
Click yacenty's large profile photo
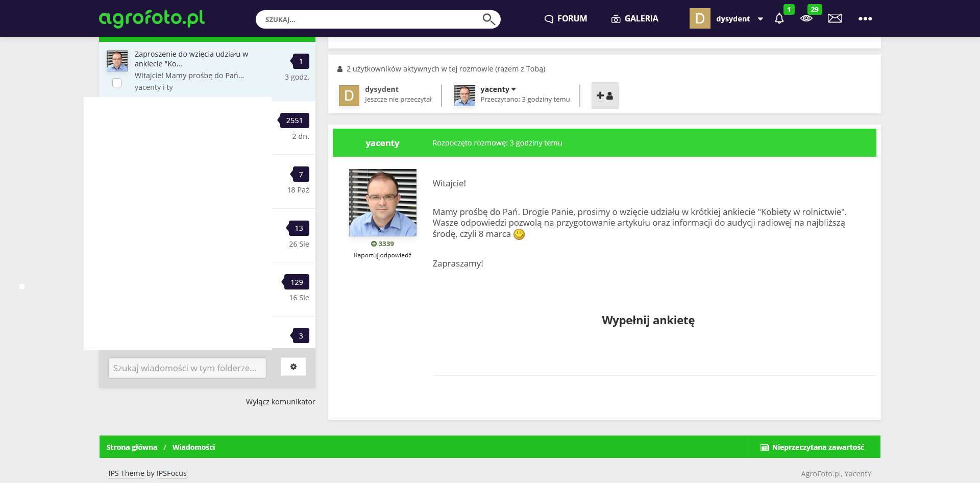pos(382,203)
